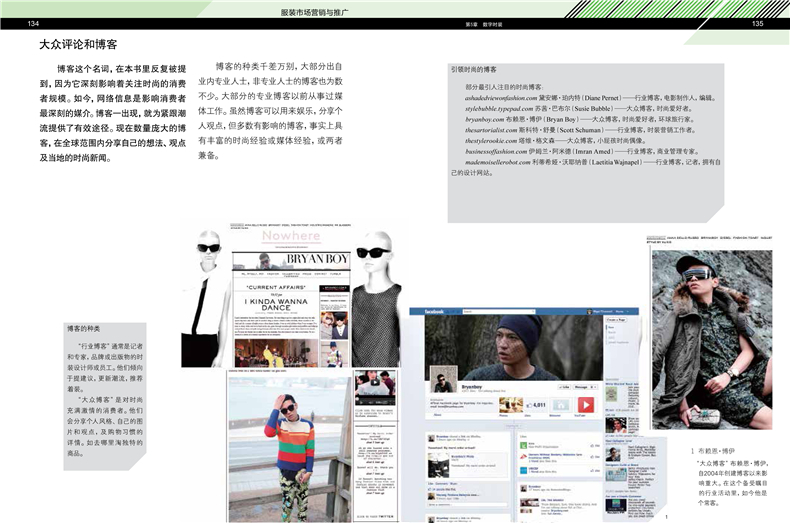Click the striped-sweater photo in the blog

point(289,440)
